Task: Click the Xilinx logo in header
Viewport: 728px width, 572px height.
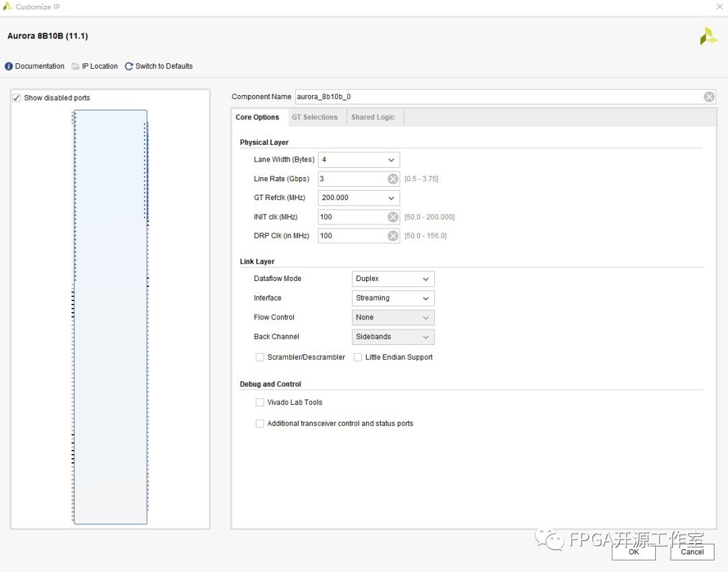Action: [x=708, y=36]
